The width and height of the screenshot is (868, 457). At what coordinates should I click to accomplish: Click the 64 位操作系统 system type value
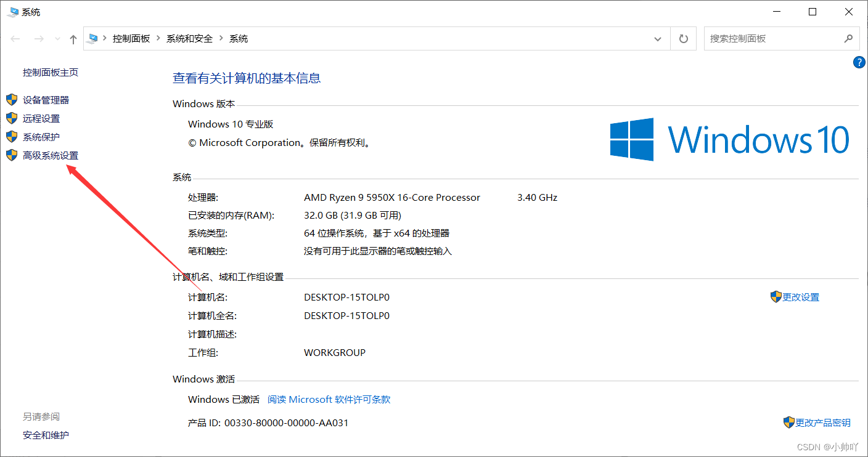377,233
